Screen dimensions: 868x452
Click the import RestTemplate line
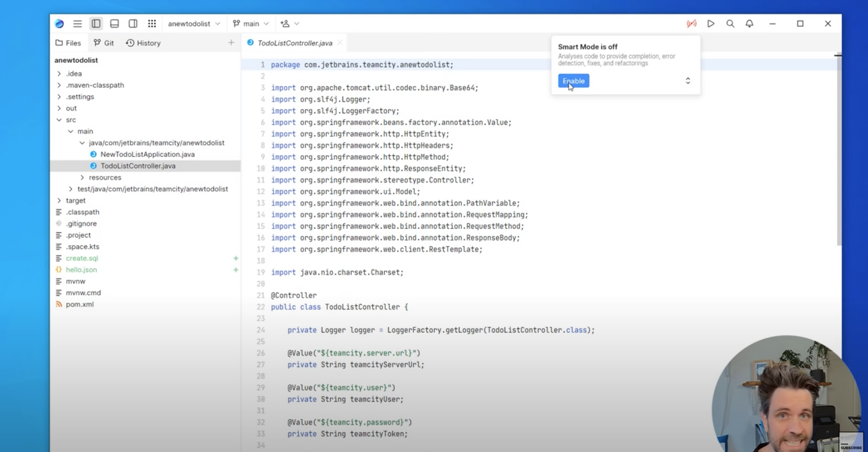point(377,249)
